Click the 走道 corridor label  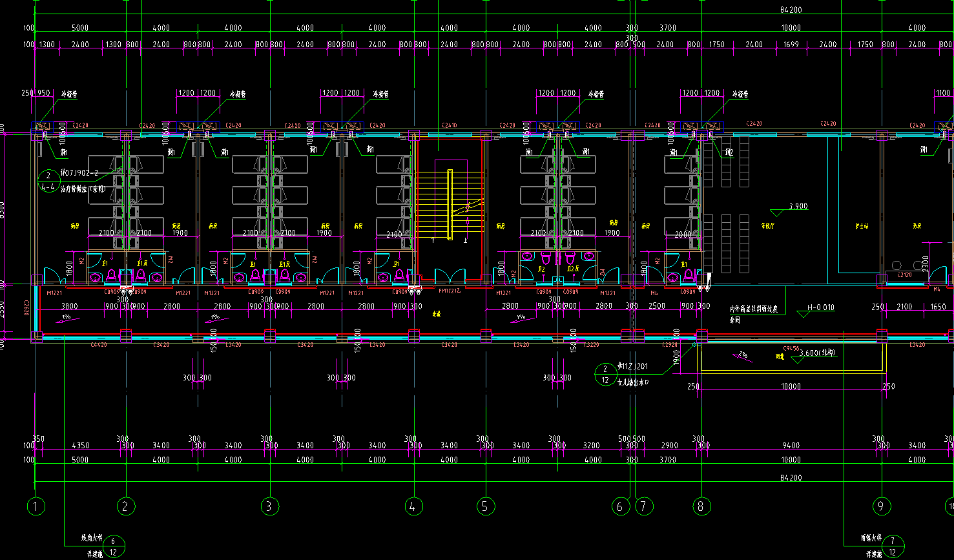pyautogui.click(x=436, y=315)
